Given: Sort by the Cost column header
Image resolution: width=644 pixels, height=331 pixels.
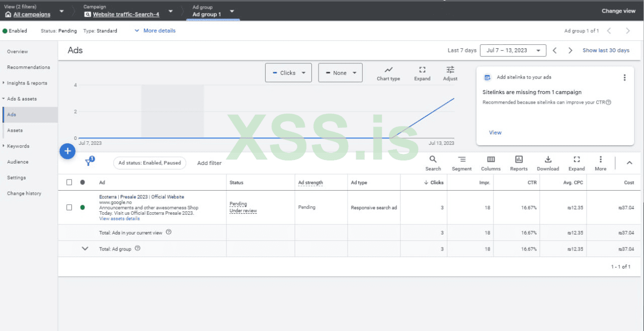Looking at the screenshot, I should 629,183.
